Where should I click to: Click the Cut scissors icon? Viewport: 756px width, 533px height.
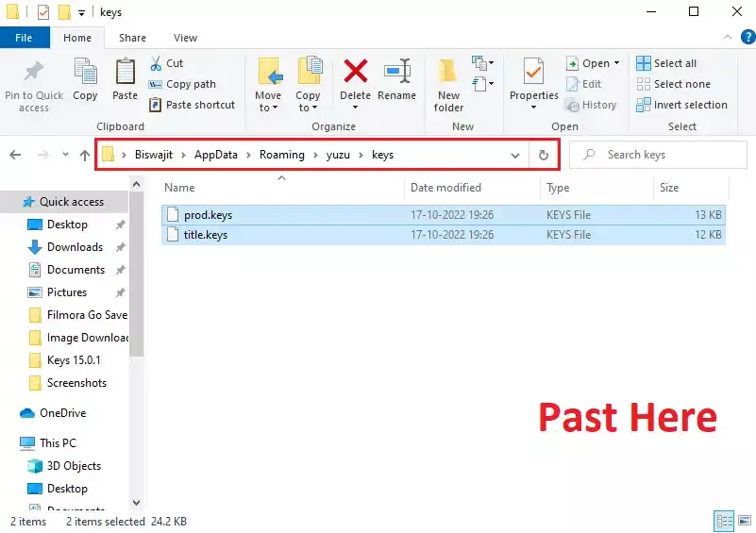coord(156,63)
